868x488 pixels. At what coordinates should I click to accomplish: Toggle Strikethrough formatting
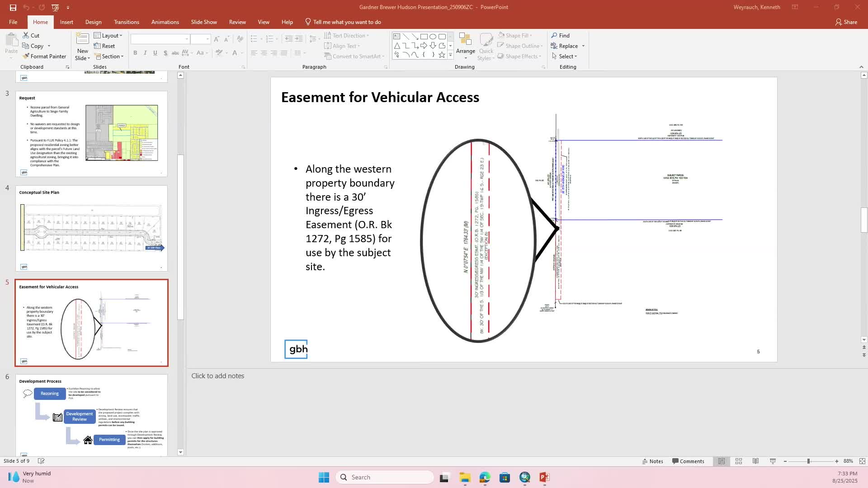pyautogui.click(x=175, y=53)
